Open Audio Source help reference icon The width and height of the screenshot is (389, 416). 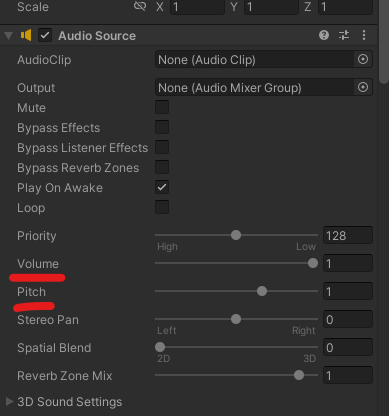(x=324, y=35)
